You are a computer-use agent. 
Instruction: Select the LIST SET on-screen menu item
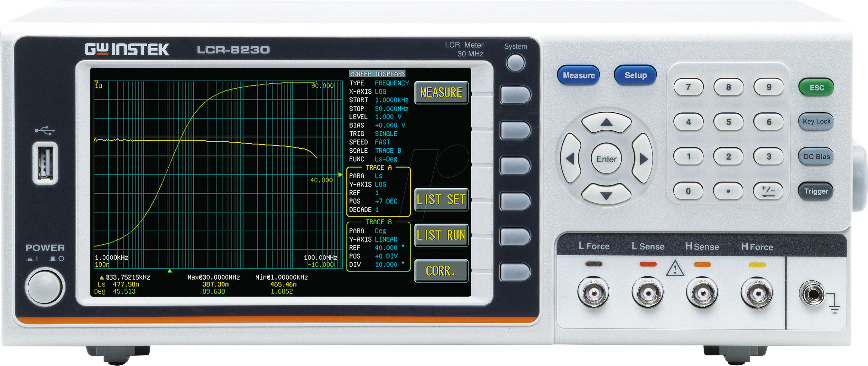[x=441, y=200]
